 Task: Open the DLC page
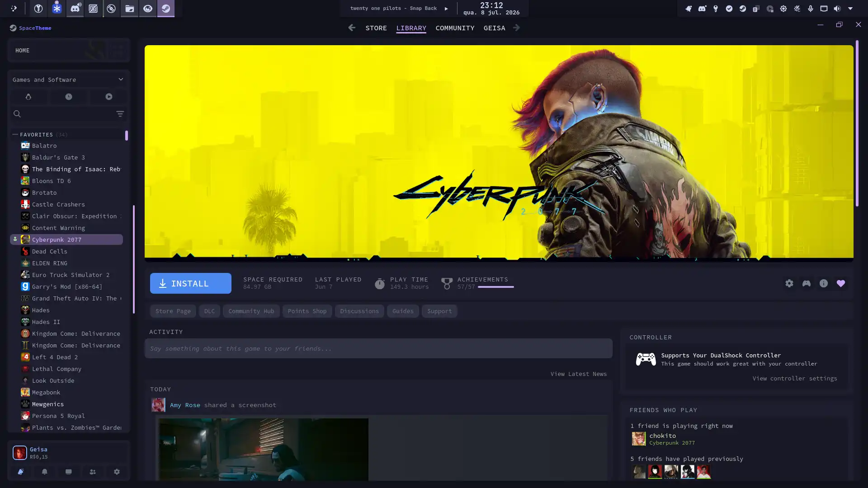pyautogui.click(x=209, y=311)
